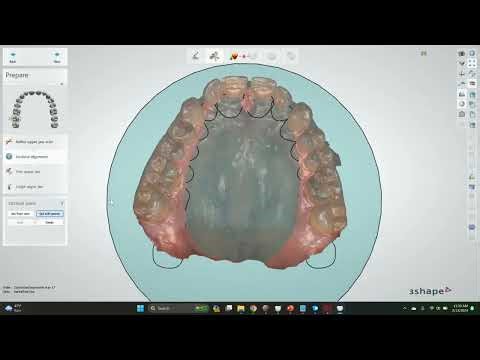
Task: Click the downward chevron icon in the right toolbar
Action: pos(462,63)
